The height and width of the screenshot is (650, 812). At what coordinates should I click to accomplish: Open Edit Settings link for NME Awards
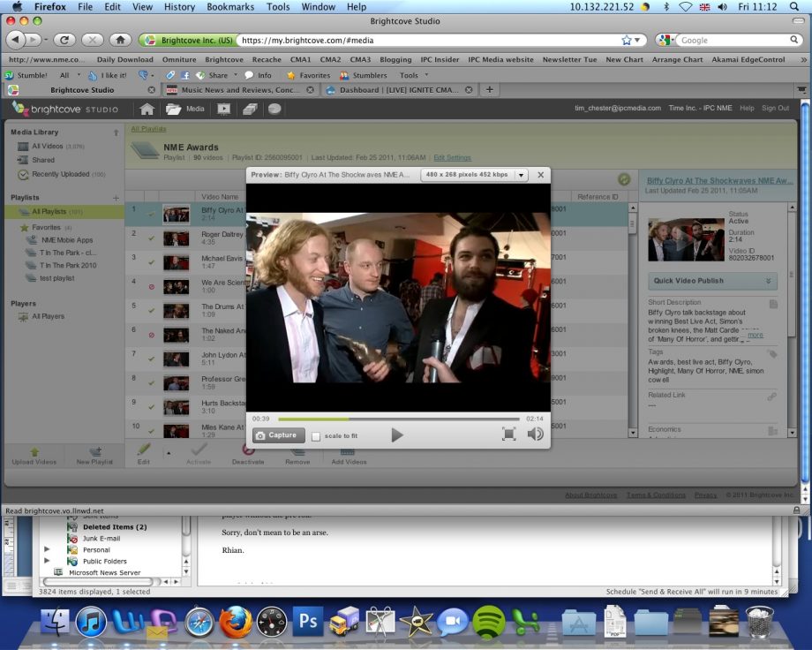pos(452,157)
